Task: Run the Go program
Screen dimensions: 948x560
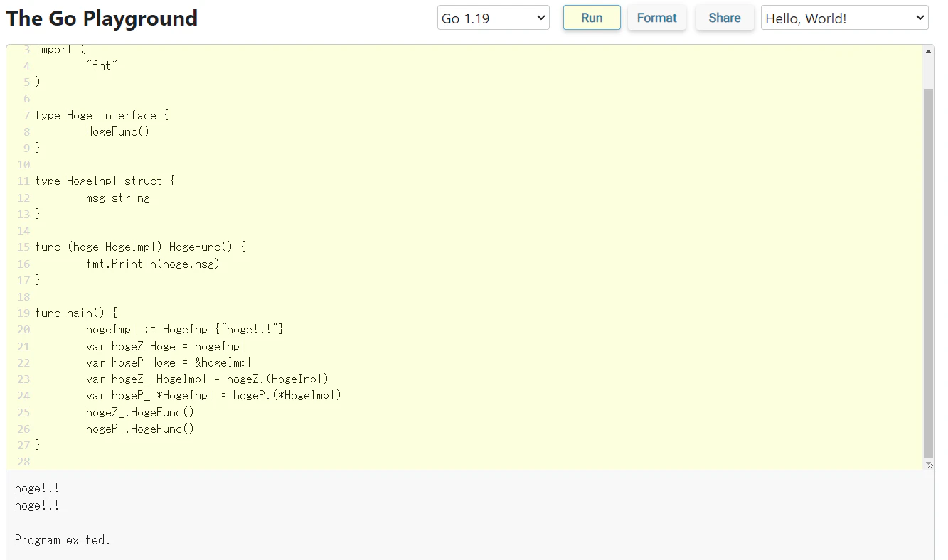Action: (x=592, y=18)
